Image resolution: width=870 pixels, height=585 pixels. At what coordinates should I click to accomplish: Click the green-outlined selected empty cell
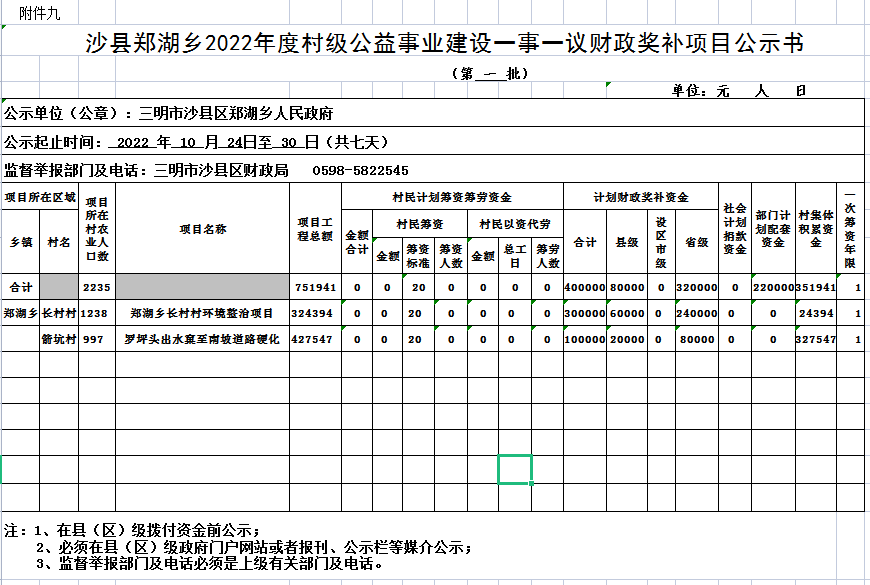[x=515, y=469]
